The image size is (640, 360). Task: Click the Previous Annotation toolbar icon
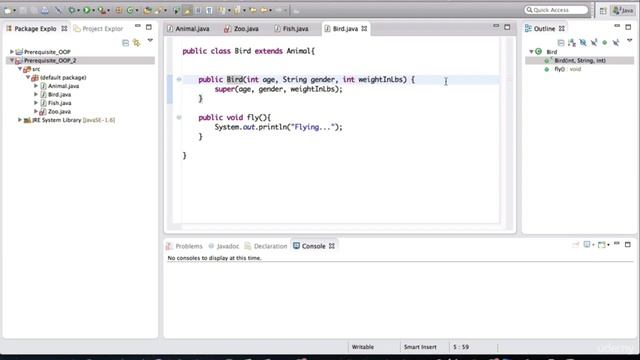click(x=237, y=10)
